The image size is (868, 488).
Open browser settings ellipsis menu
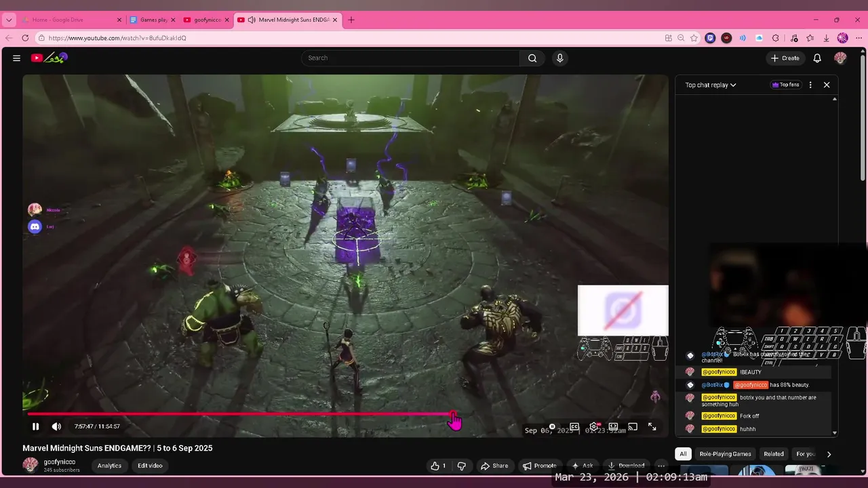point(858,38)
